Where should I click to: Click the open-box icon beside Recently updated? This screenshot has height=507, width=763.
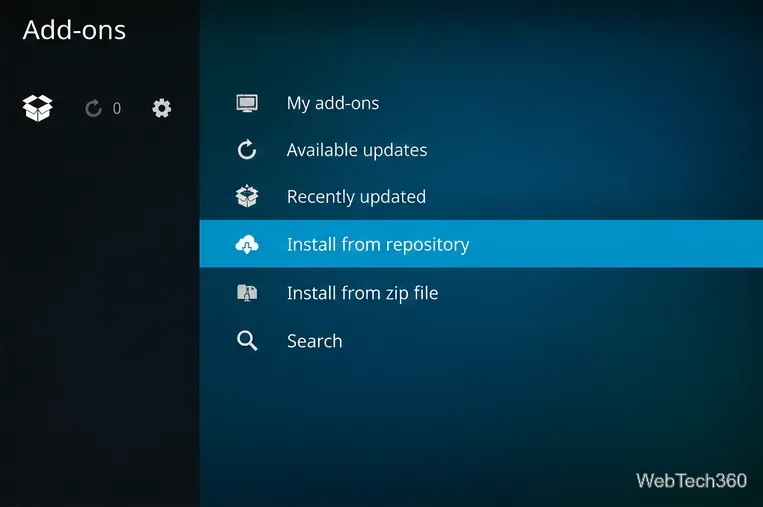(x=247, y=196)
